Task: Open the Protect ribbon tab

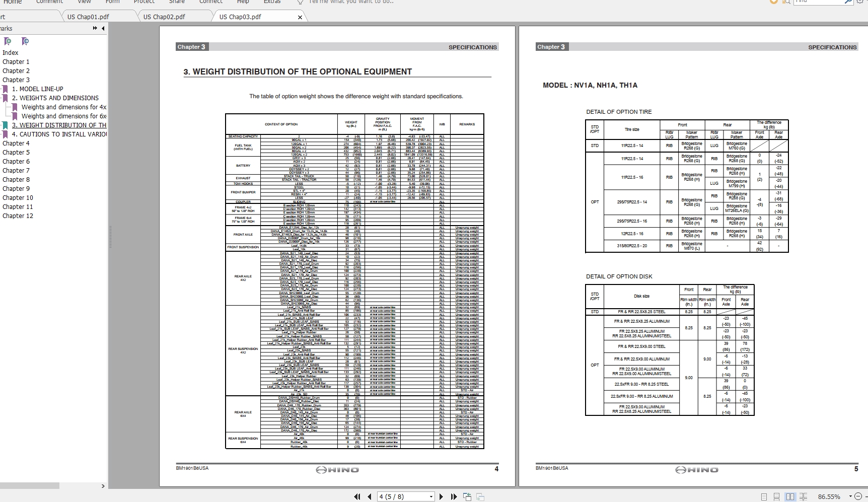Action: point(144,2)
